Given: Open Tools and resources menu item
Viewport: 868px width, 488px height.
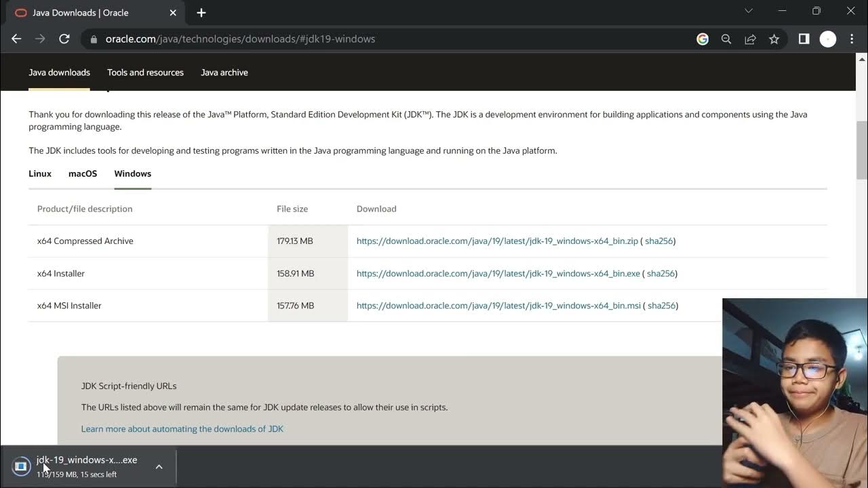Looking at the screenshot, I should pos(145,73).
